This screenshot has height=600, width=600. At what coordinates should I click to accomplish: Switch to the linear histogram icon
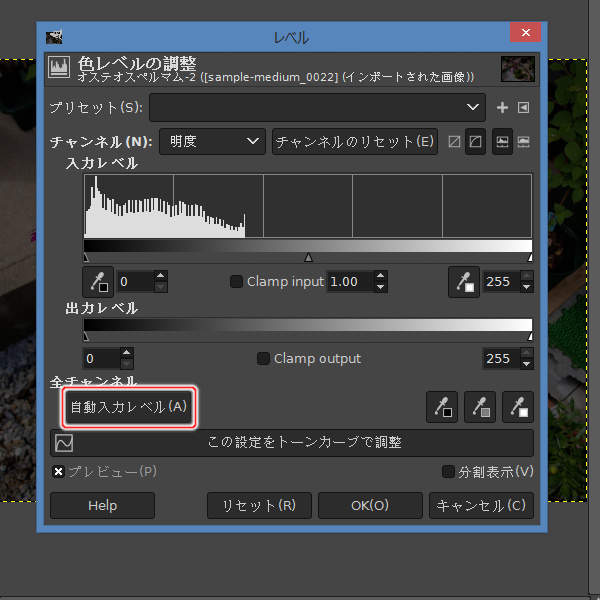pyautogui.click(x=502, y=142)
